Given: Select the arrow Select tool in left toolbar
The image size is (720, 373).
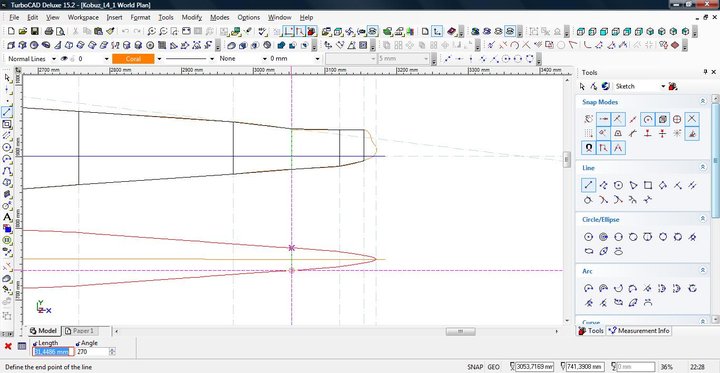Looking at the screenshot, I should tap(7, 78).
